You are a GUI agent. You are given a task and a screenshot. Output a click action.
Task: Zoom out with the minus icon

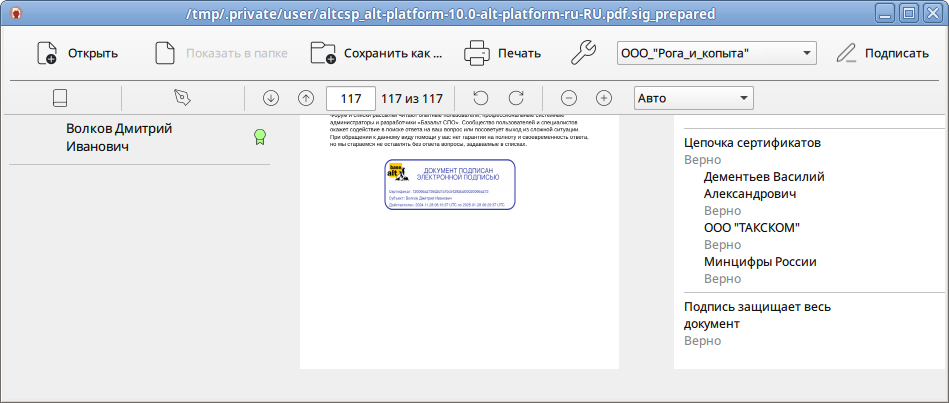click(569, 98)
